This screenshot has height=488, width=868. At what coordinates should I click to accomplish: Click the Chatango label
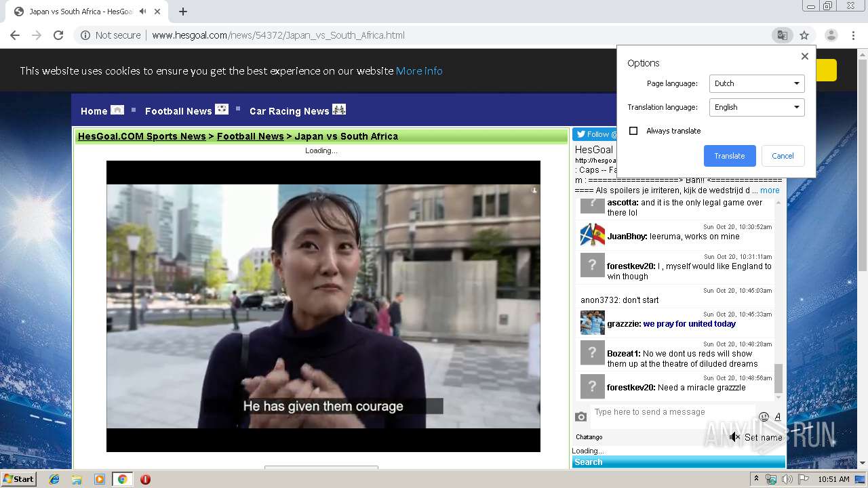589,437
